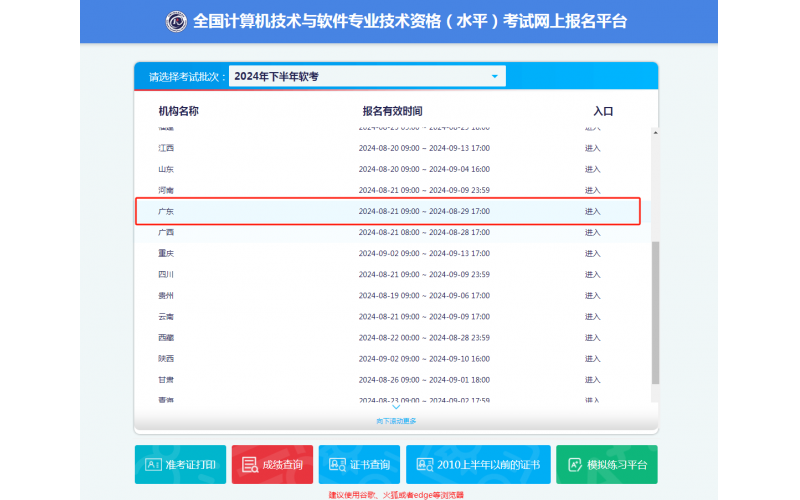
Task: Click 贵州 registration time starting 2024-08-19 09:00
Action: (424, 296)
